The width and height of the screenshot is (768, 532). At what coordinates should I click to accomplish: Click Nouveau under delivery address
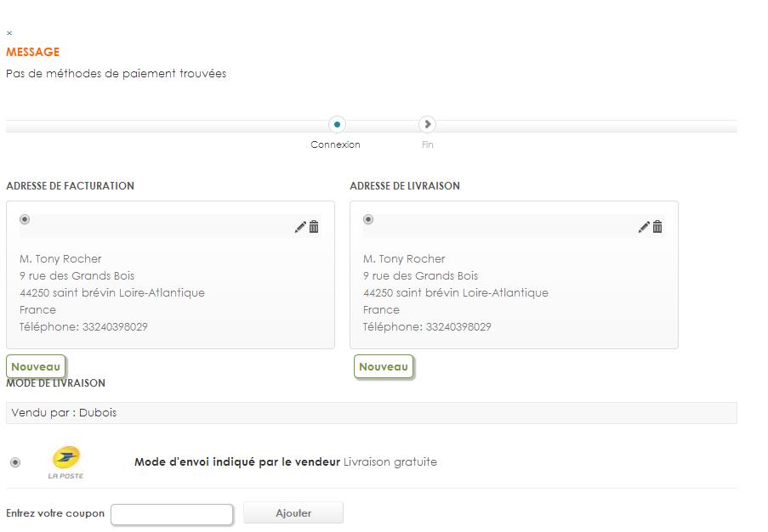[x=384, y=367]
